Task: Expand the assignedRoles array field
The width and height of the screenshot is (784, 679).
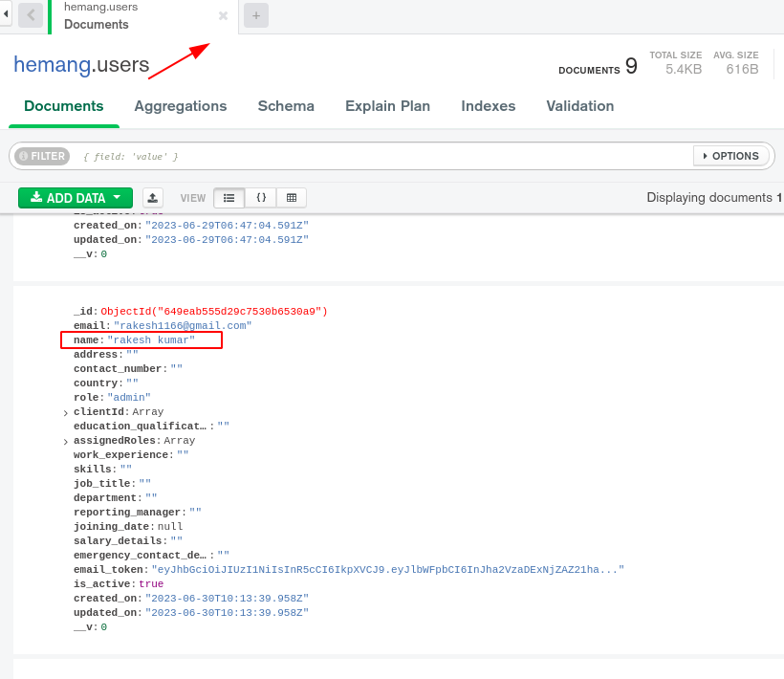Action: point(66,442)
